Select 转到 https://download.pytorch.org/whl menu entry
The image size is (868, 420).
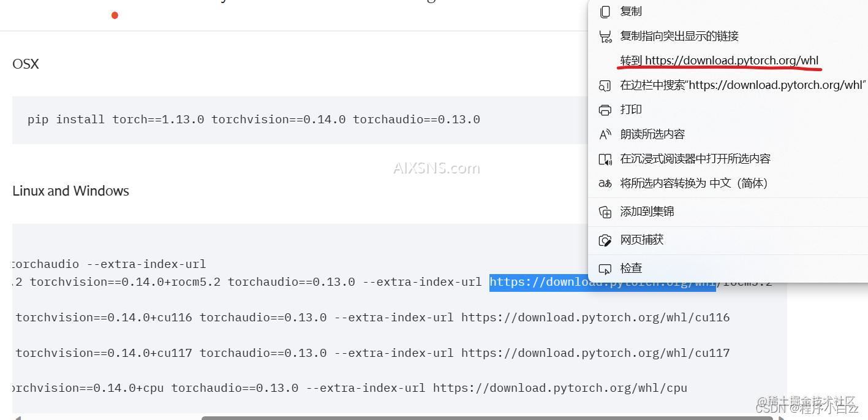click(x=719, y=60)
